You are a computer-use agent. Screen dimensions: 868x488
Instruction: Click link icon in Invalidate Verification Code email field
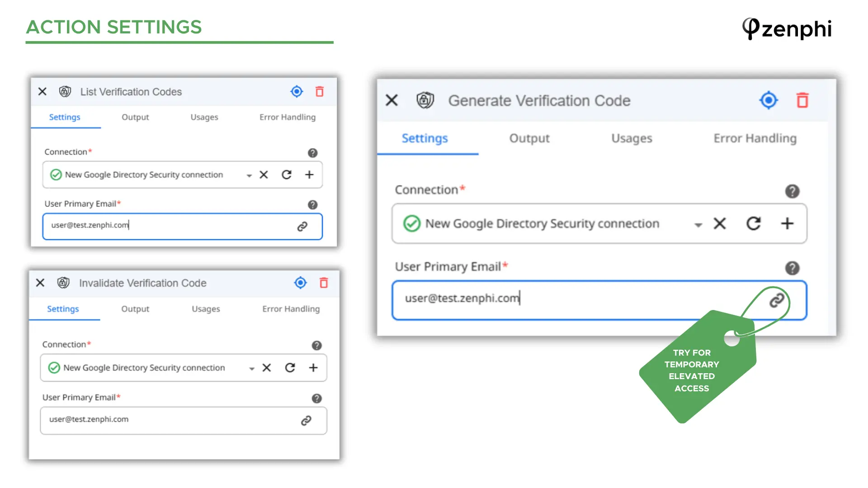(306, 421)
